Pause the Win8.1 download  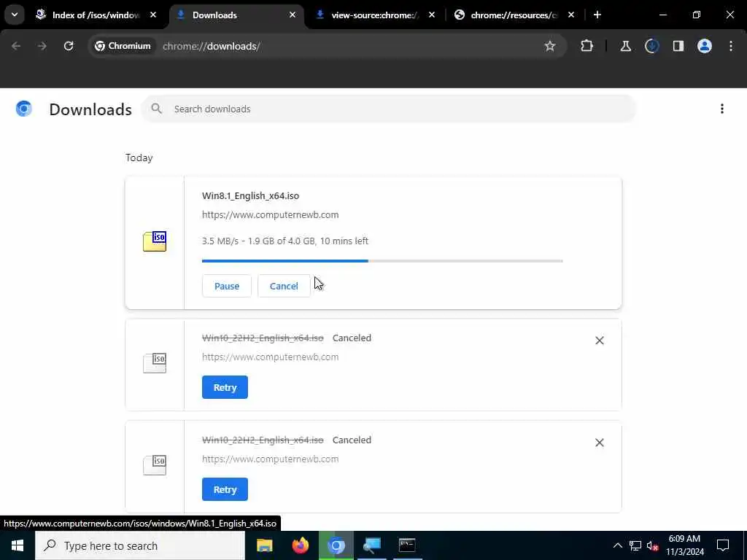coord(227,286)
